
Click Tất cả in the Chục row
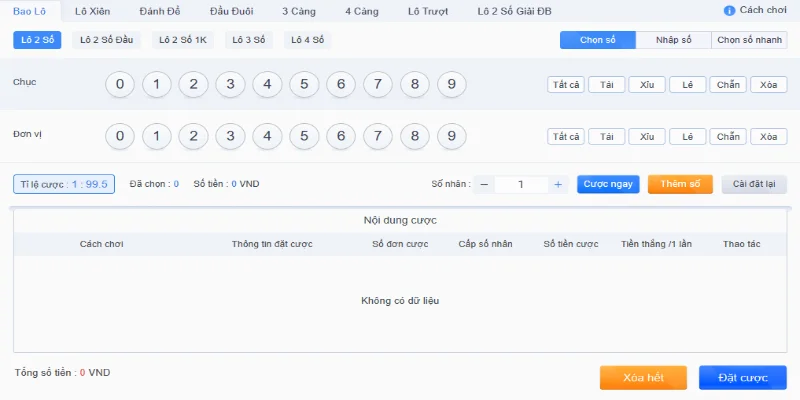point(566,85)
